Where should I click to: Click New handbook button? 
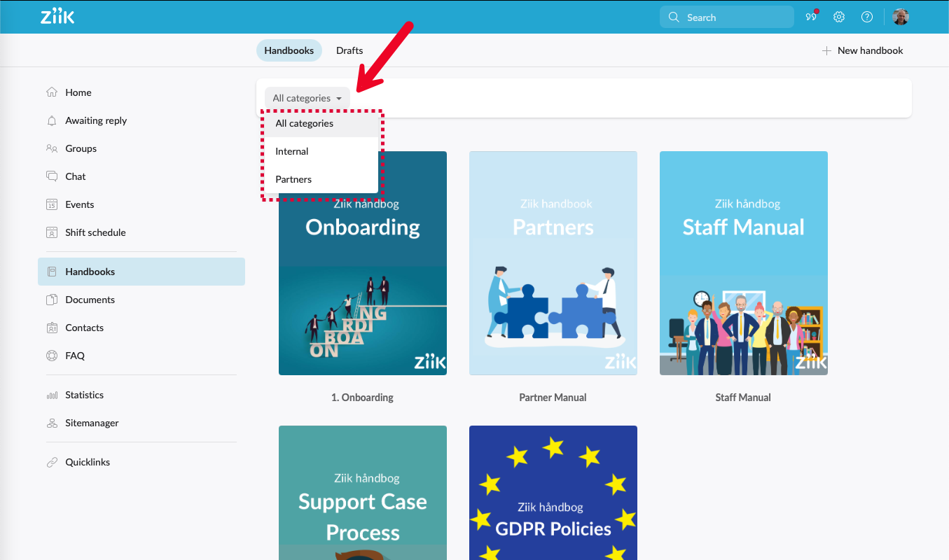click(862, 50)
